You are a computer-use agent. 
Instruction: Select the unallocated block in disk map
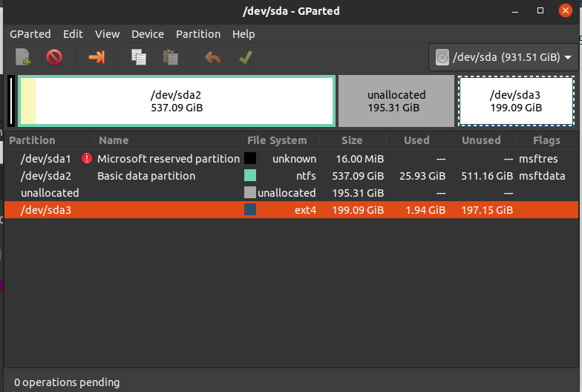tap(396, 101)
